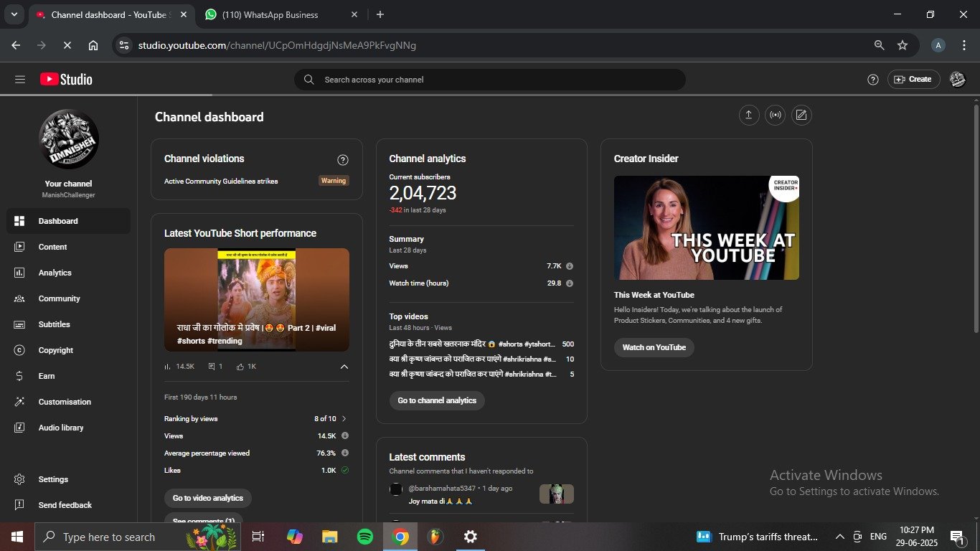Open the Trump's tariffs news widget
Image resolution: width=980 pixels, height=551 pixels.
[757, 537]
